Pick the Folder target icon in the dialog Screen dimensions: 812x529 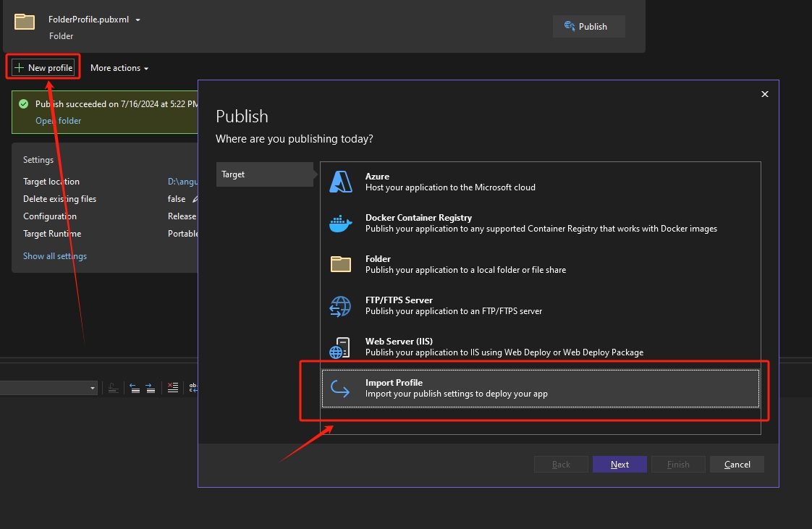[x=340, y=264]
